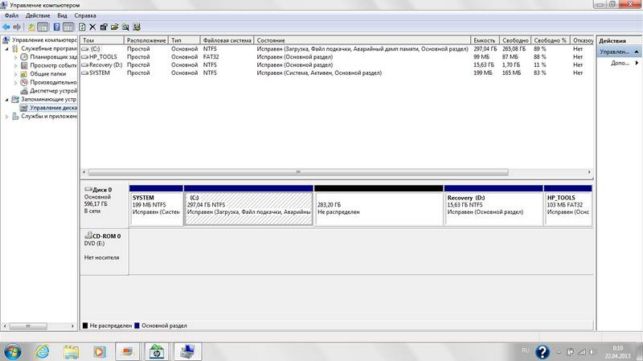
Task: Select the Диск 0 disk label
Action: 104,205
